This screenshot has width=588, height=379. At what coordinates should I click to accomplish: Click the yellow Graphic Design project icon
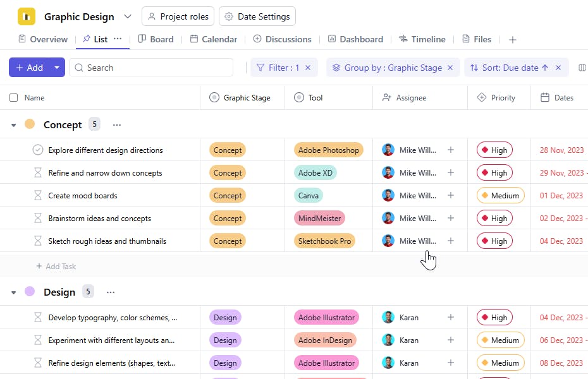[x=27, y=16]
